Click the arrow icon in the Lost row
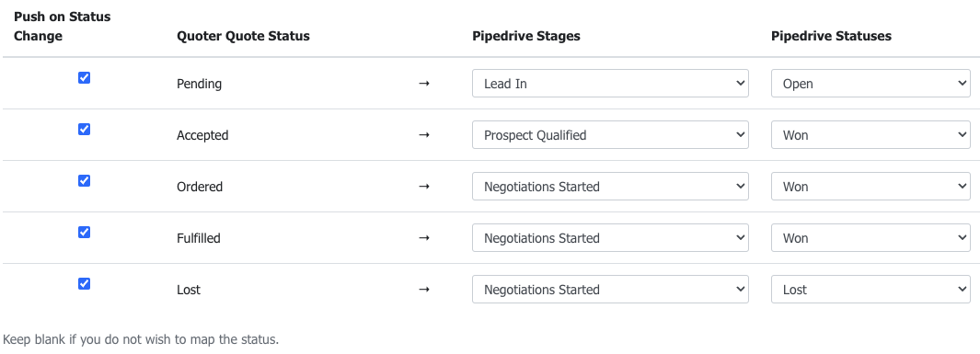This screenshot has width=980, height=354. click(424, 290)
